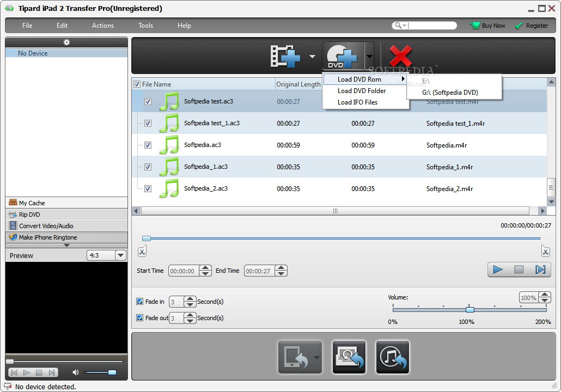Click the Buy Now link
This screenshot has height=392, width=561.
[x=493, y=26]
